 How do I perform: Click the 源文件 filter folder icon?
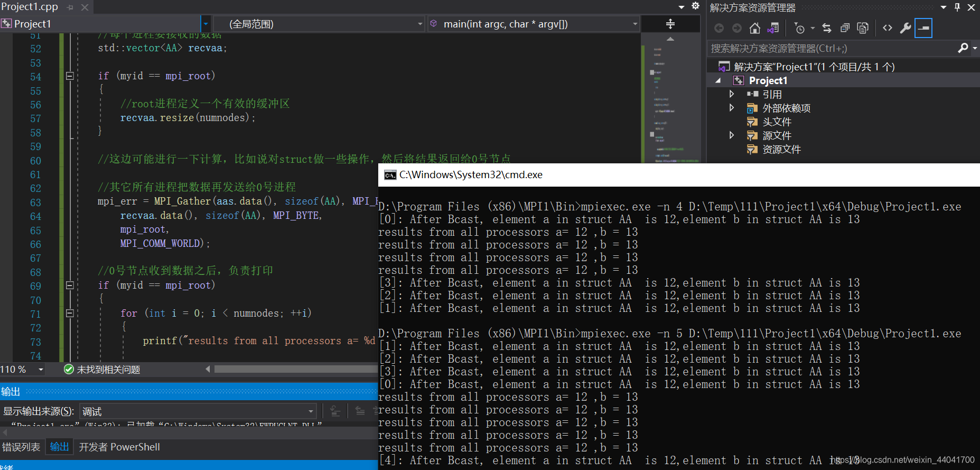(x=752, y=136)
